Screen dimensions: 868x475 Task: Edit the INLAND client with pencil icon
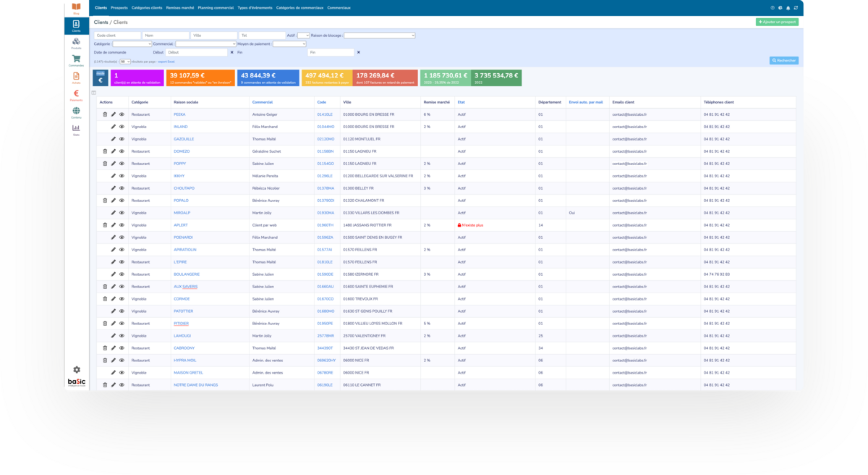pyautogui.click(x=113, y=127)
